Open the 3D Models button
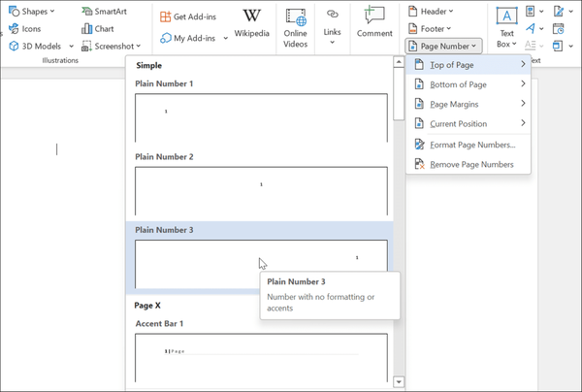582x392 pixels. point(35,46)
